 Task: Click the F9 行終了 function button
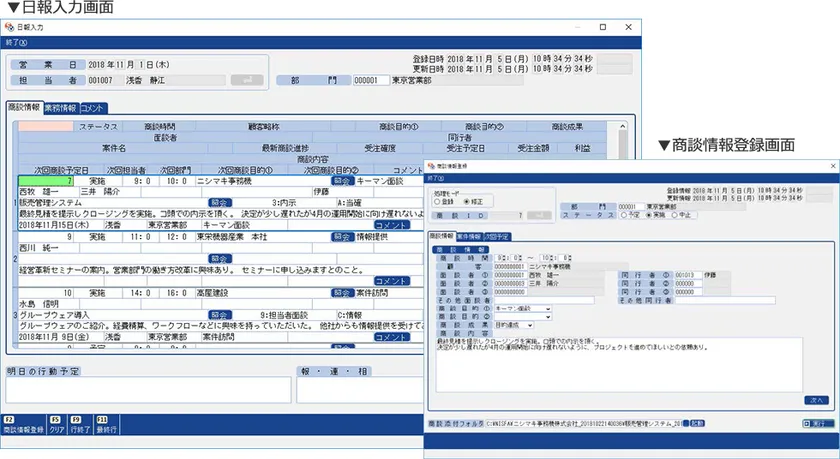click(x=80, y=425)
